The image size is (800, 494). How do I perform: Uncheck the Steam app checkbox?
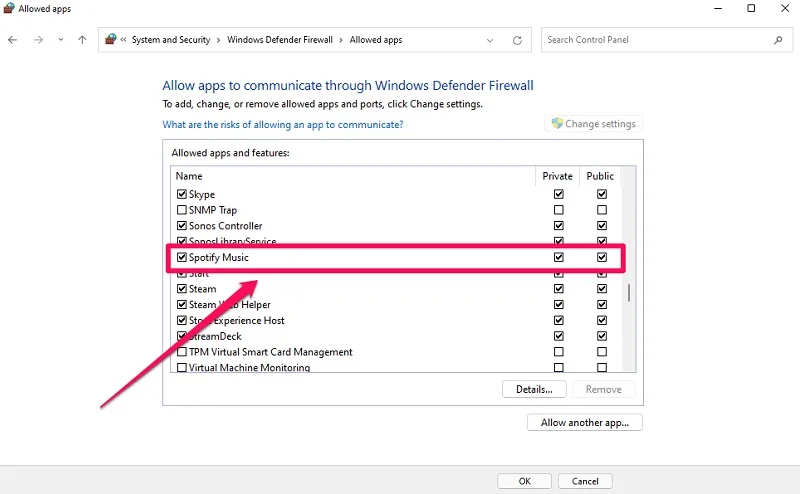[182, 289]
